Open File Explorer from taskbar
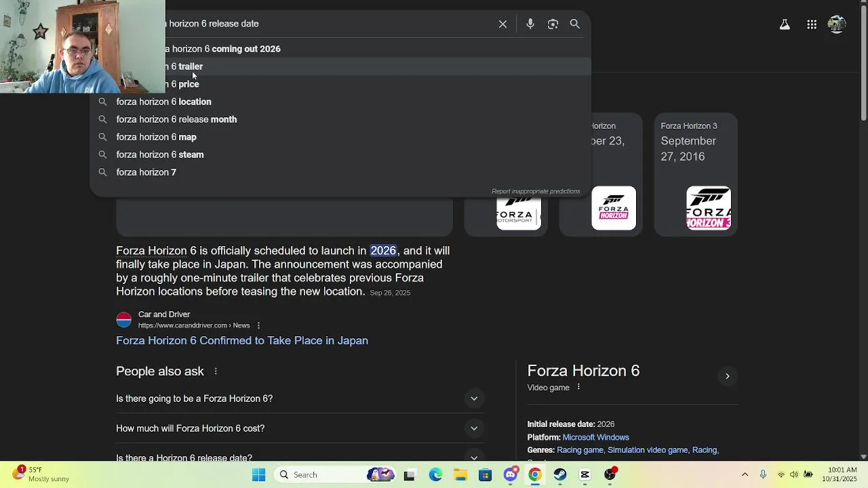The width and height of the screenshot is (868, 488). click(460, 475)
